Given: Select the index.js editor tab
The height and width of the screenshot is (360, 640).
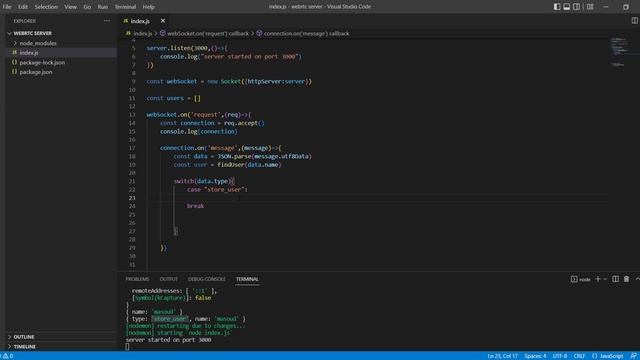Looking at the screenshot, I should (140, 21).
